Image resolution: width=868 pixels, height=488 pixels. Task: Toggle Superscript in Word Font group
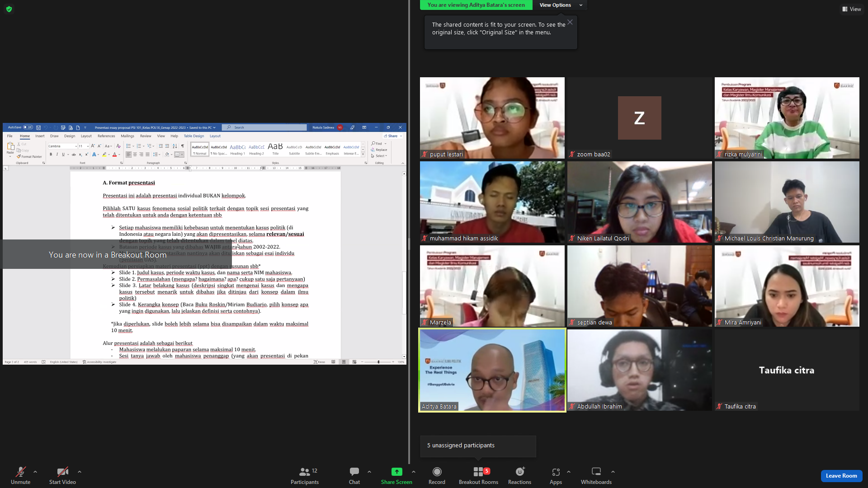coord(87,155)
